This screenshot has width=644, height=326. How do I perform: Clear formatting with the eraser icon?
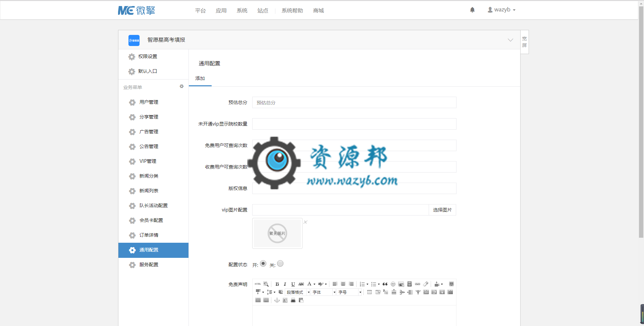[x=426, y=284]
